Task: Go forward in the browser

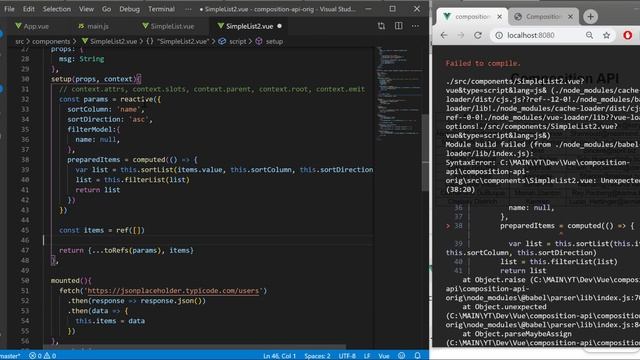Action: [x=461, y=36]
